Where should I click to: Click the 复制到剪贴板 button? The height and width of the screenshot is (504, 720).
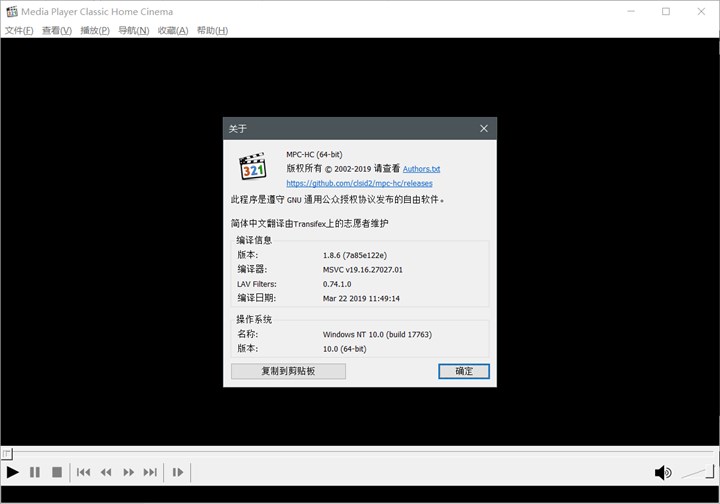point(288,371)
